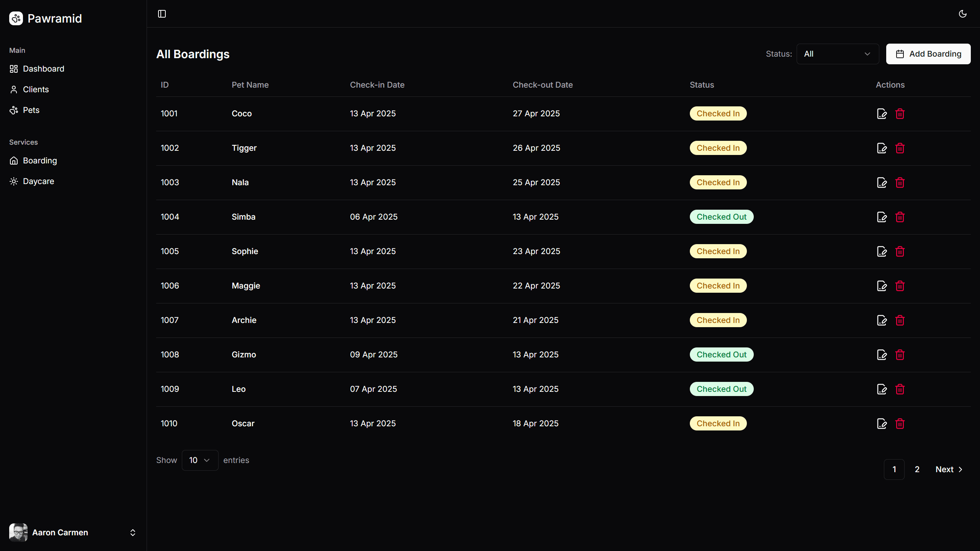Delete Tigger's boarding record

[x=900, y=148]
